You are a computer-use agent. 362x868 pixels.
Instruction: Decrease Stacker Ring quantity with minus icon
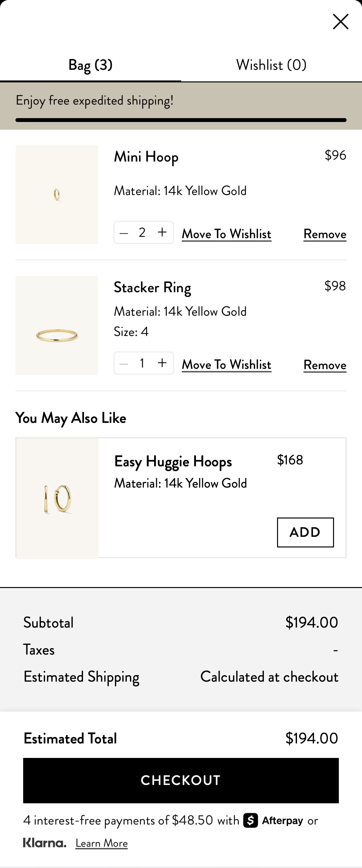[124, 364]
